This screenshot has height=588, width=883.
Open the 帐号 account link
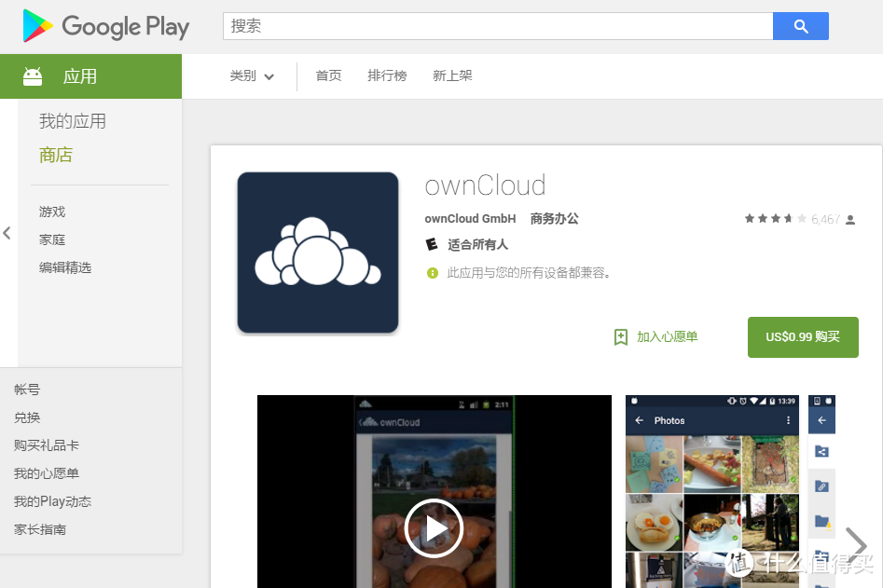tap(27, 390)
